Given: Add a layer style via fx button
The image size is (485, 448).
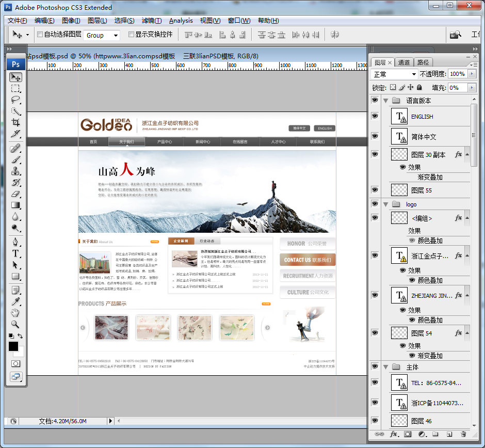Looking at the screenshot, I should [x=394, y=434].
